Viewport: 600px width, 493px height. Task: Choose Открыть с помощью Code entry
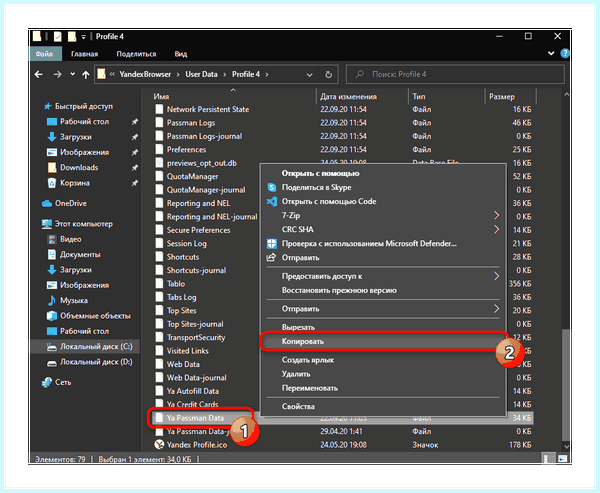(x=383, y=201)
